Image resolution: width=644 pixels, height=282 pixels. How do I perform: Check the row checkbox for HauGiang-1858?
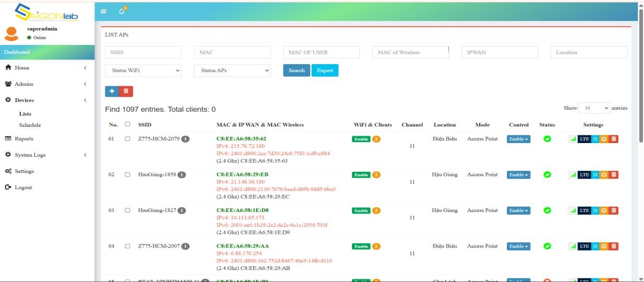127,174
